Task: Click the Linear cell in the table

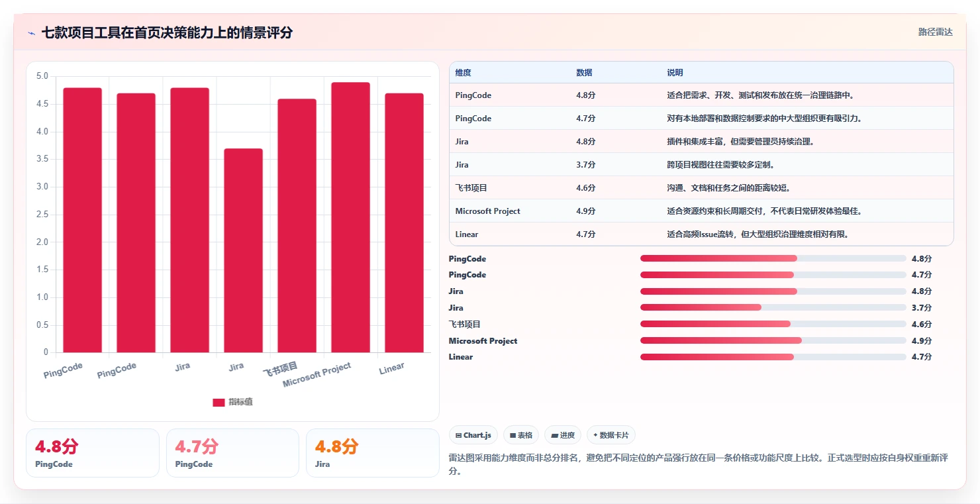Action: [x=467, y=234]
